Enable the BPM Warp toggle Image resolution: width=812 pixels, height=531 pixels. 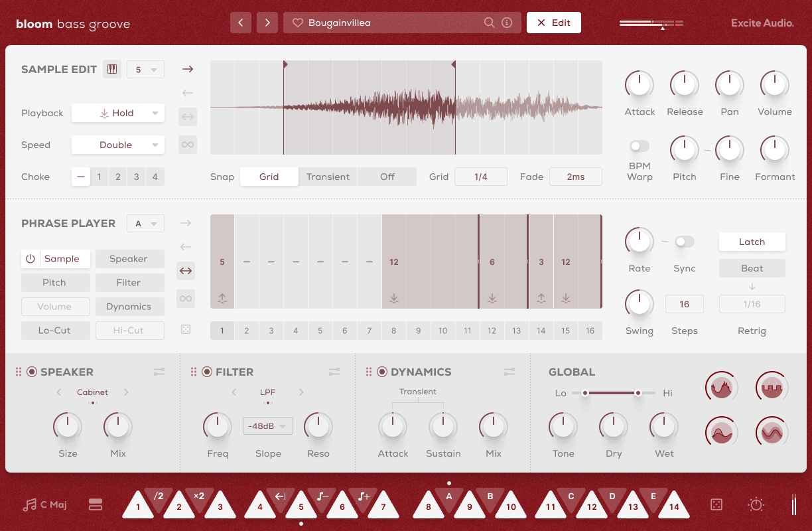pos(639,146)
